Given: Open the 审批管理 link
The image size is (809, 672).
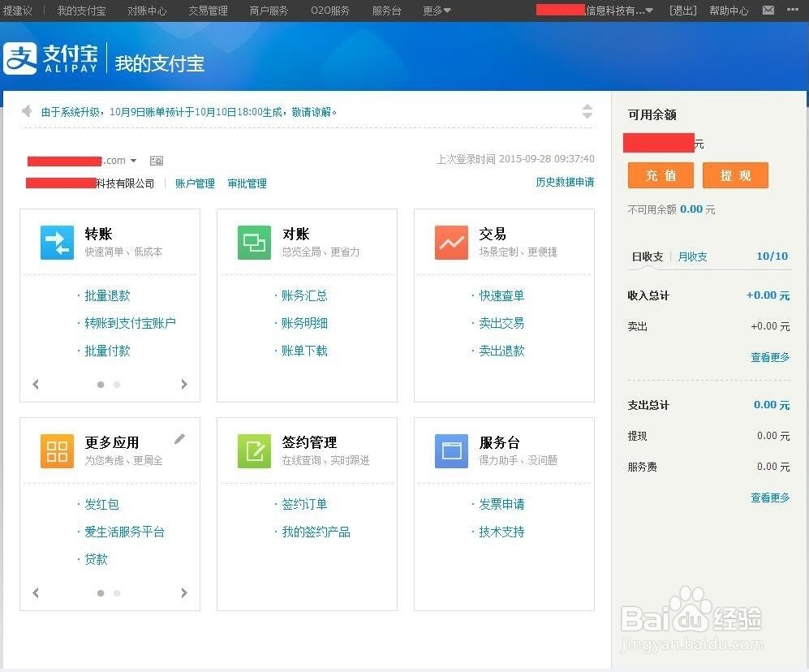Looking at the screenshot, I should [x=247, y=183].
